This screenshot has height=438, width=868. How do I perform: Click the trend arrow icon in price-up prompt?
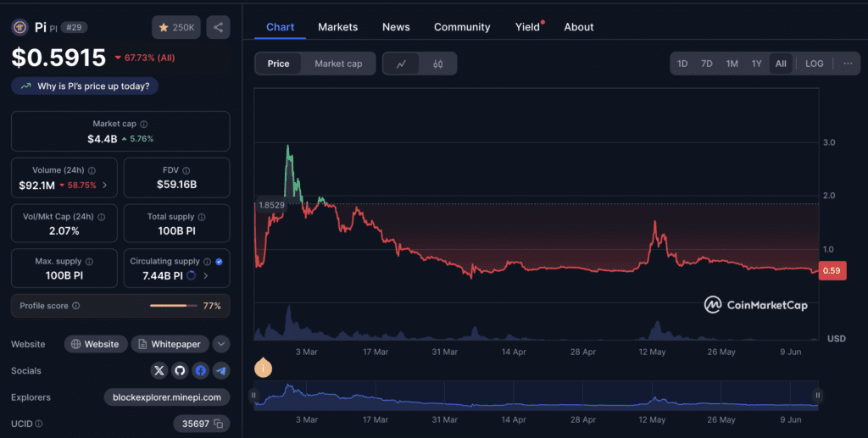pyautogui.click(x=25, y=86)
